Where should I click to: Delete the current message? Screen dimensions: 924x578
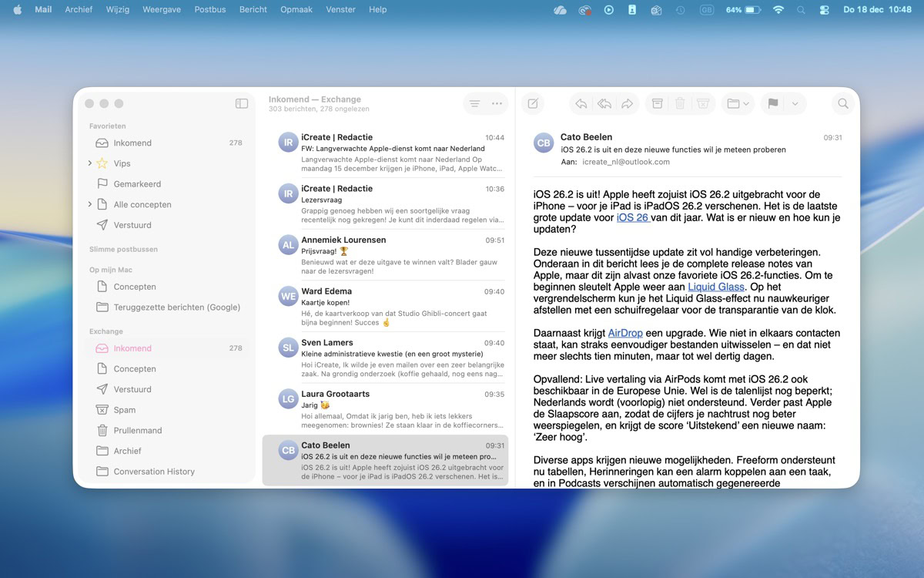pos(681,103)
